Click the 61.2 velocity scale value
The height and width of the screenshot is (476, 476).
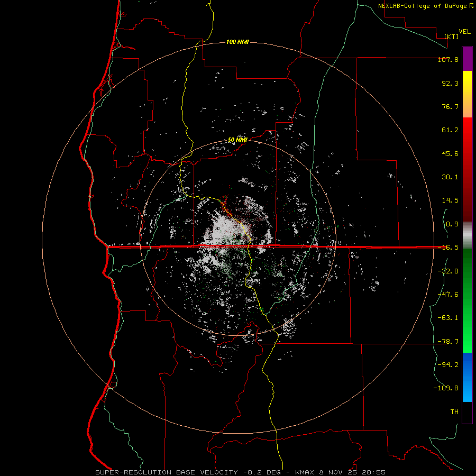coord(450,130)
